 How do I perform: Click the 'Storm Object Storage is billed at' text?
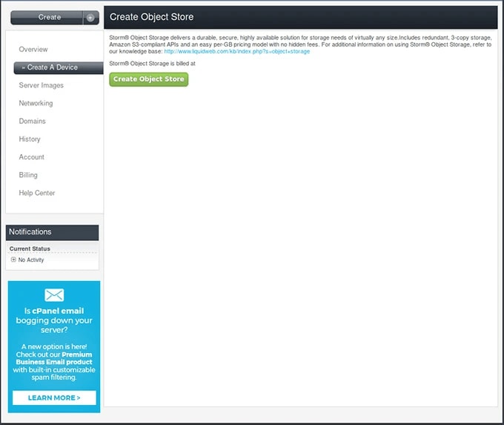coord(152,64)
